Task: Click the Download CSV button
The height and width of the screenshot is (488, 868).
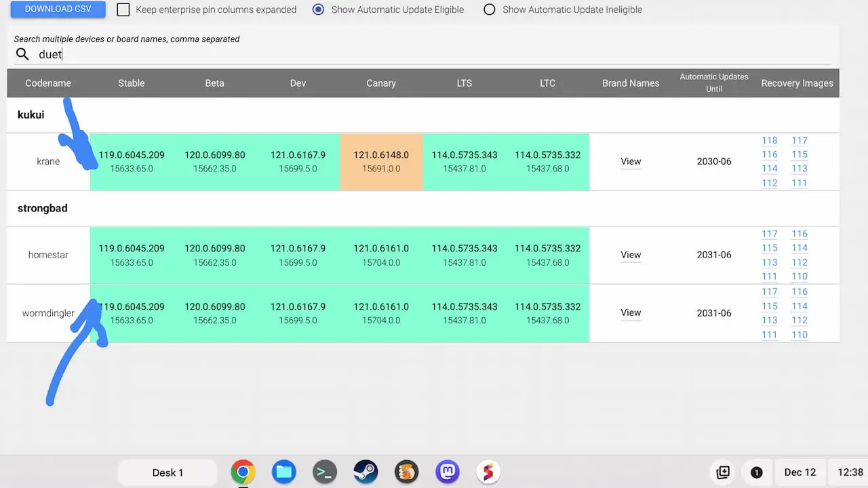Action: [x=58, y=9]
